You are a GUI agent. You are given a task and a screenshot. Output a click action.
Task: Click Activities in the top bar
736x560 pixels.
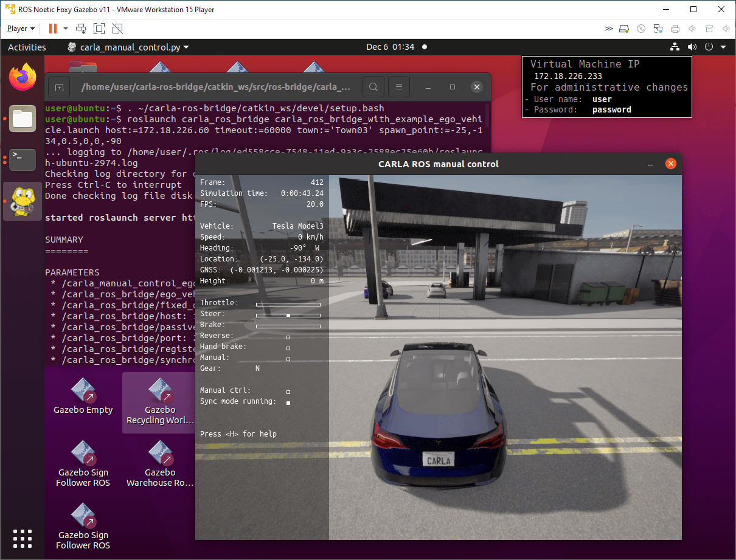[x=27, y=47]
